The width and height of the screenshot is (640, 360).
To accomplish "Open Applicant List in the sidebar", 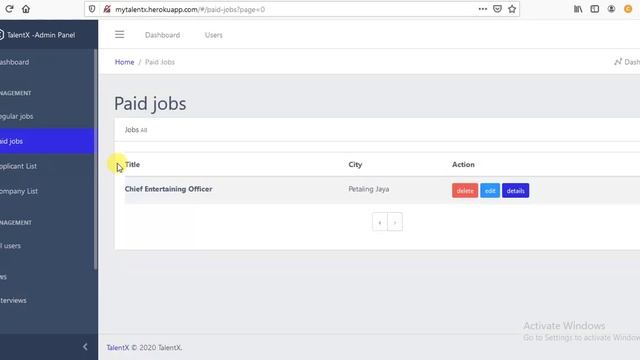I will click(x=47, y=166).
